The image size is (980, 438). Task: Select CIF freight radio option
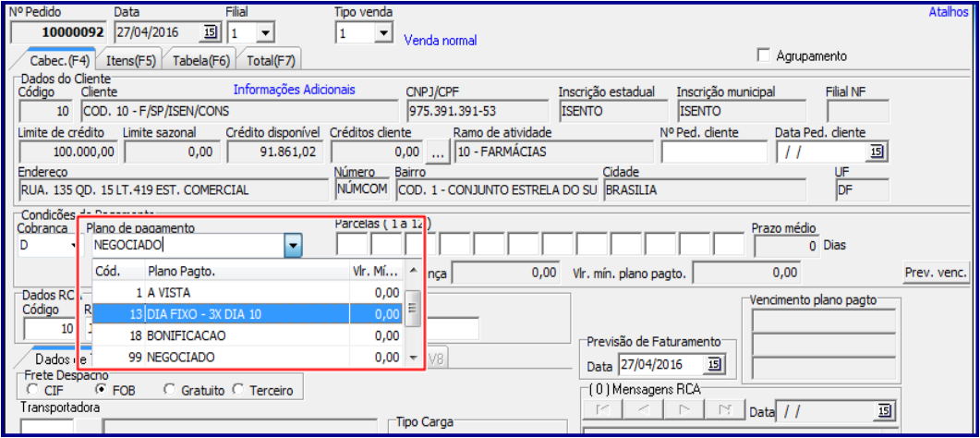tap(31, 390)
